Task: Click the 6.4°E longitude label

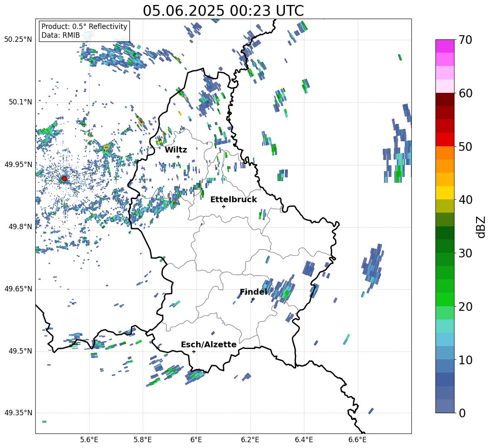Action: tap(304, 440)
